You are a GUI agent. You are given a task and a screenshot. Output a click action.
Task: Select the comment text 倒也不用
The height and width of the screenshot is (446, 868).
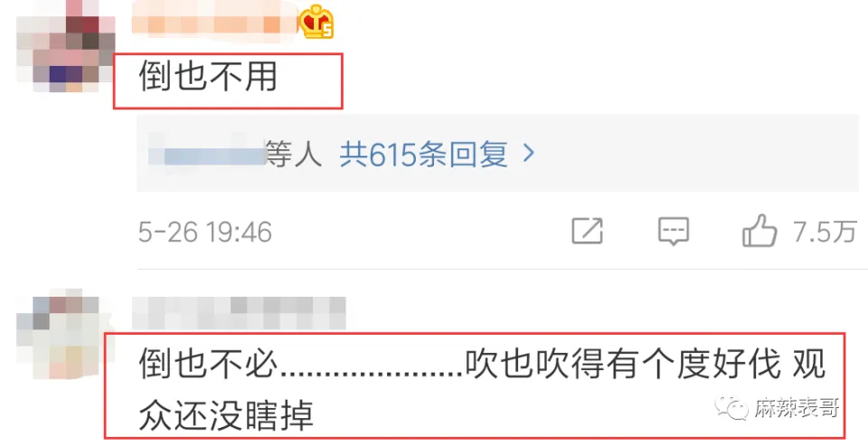pos(208,77)
